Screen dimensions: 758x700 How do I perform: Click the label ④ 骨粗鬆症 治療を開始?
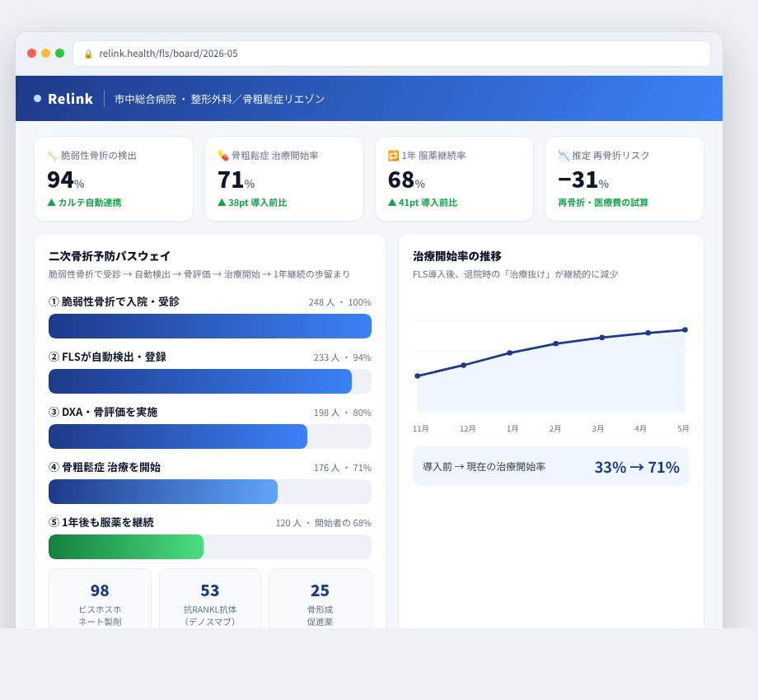105,467
